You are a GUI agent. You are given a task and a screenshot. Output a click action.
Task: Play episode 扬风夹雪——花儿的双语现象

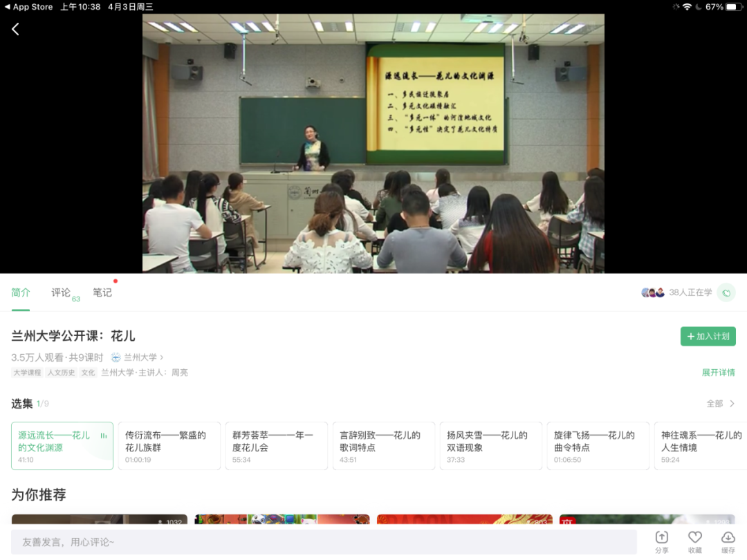tap(490, 446)
